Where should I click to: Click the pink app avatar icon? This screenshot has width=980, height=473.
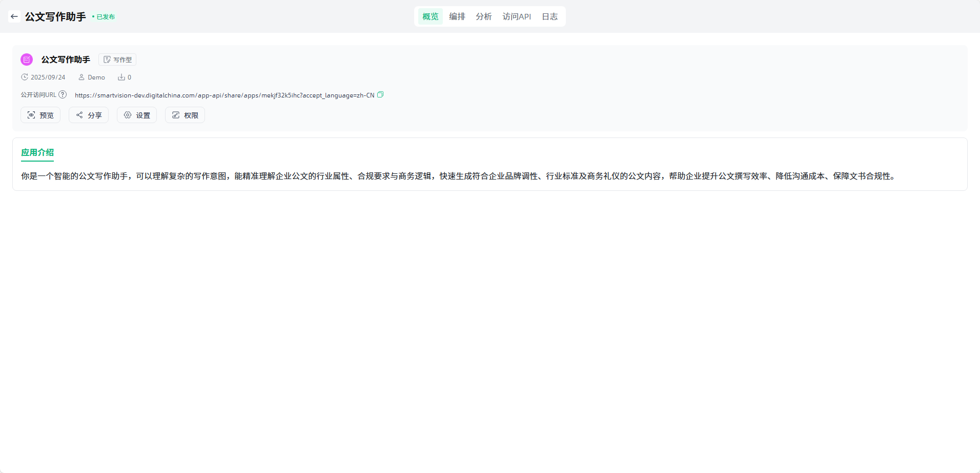(27, 60)
